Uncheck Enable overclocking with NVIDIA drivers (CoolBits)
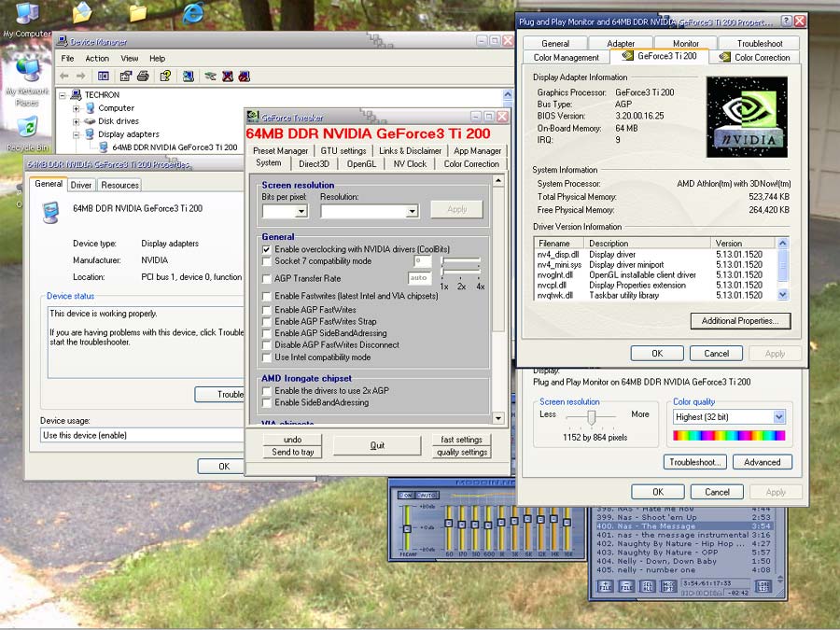 (266, 249)
